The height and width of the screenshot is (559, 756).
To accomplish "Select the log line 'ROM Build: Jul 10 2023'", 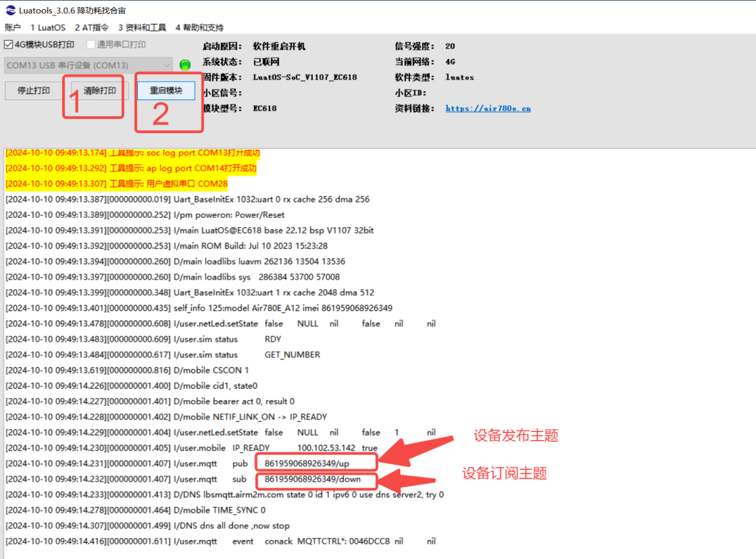I will coord(167,246).
